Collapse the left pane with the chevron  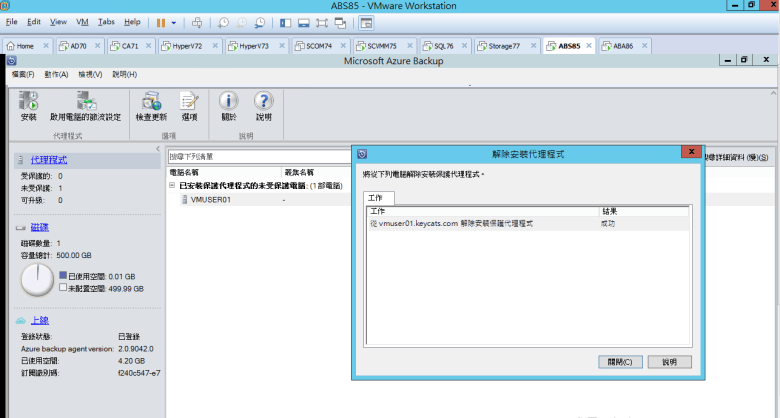point(158,150)
